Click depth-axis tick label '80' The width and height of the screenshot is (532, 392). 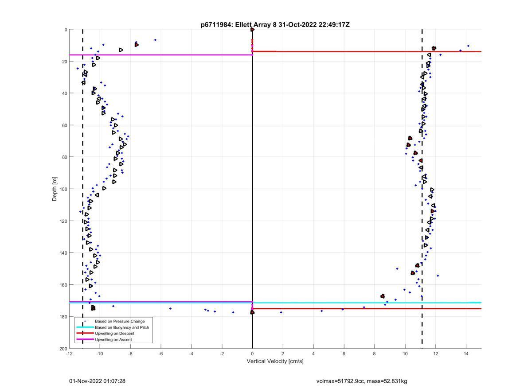64,157
